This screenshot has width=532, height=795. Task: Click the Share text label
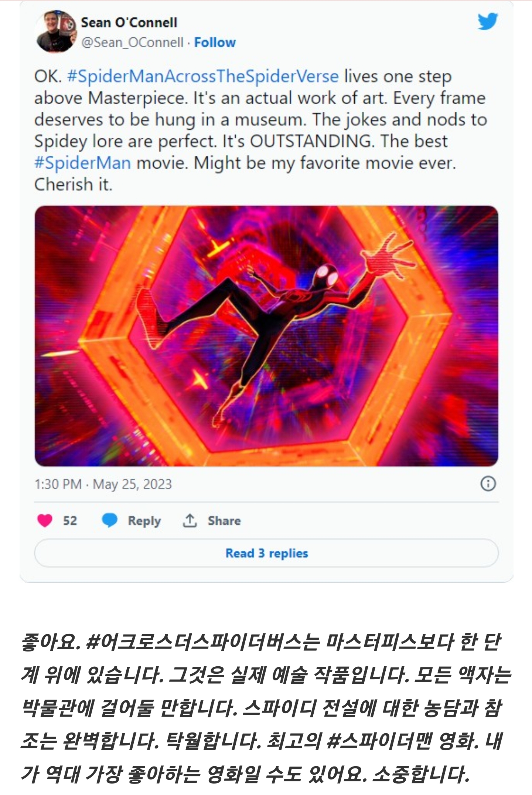[x=224, y=521]
